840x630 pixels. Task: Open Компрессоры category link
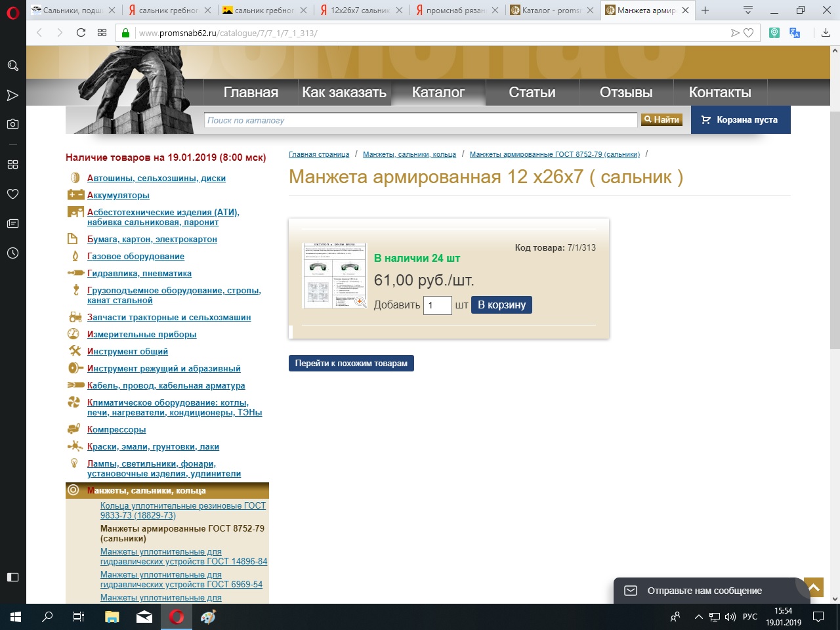point(117,430)
